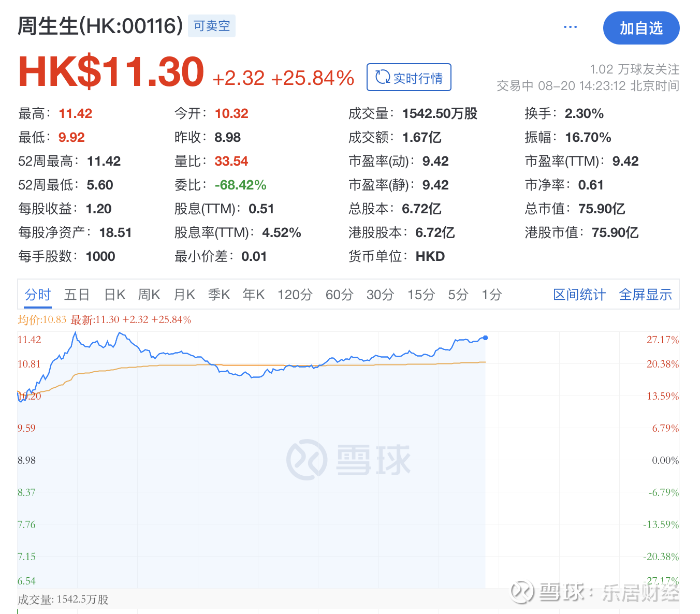Click the 今开 value 10.32
The height and width of the screenshot is (614, 700).
pos(231,113)
